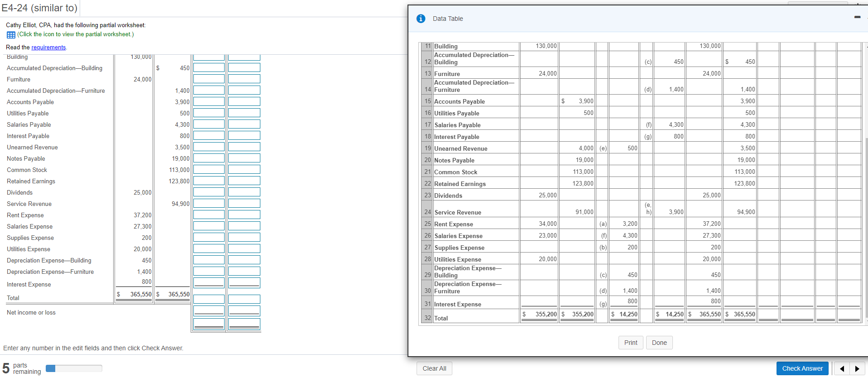Select first input for Accounts Payable row

click(x=209, y=101)
